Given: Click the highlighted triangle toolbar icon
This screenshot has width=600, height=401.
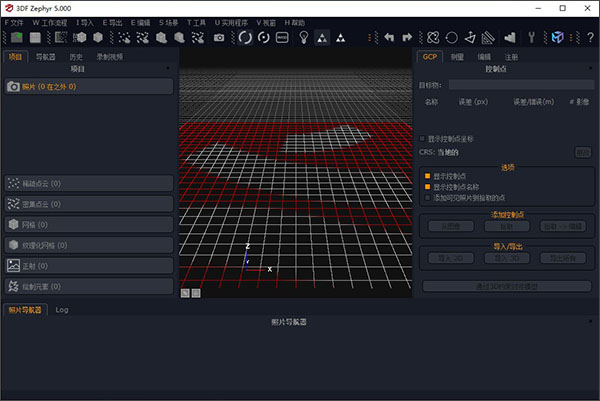Looking at the screenshot, I should pyautogui.click(x=322, y=37).
